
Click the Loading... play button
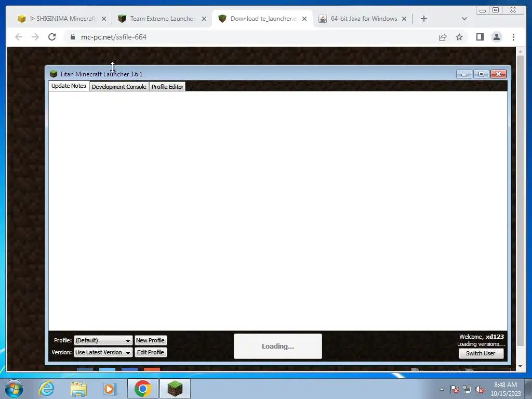277,346
